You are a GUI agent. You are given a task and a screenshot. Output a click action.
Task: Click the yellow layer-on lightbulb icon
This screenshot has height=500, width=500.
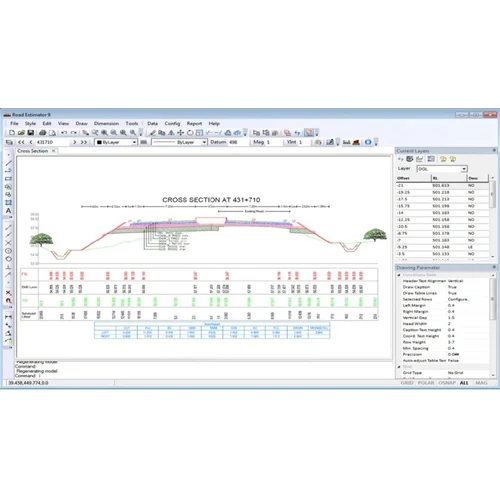[x=443, y=159]
